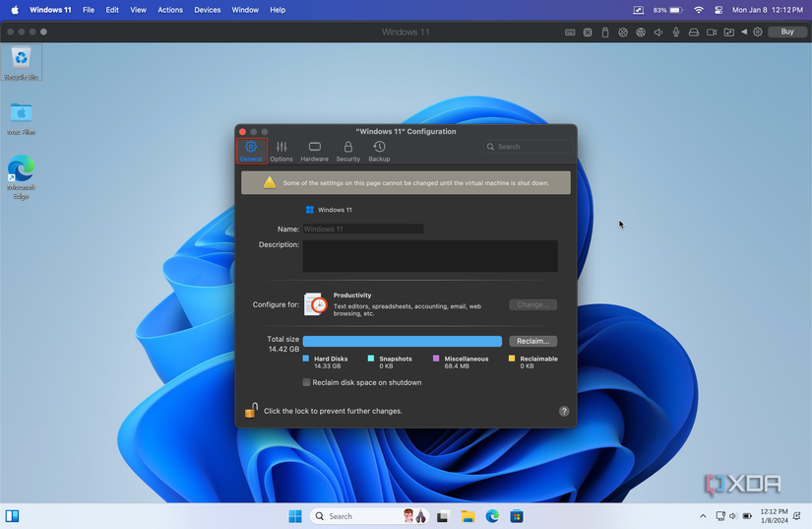Click the Search field in Configuration window

[529, 147]
